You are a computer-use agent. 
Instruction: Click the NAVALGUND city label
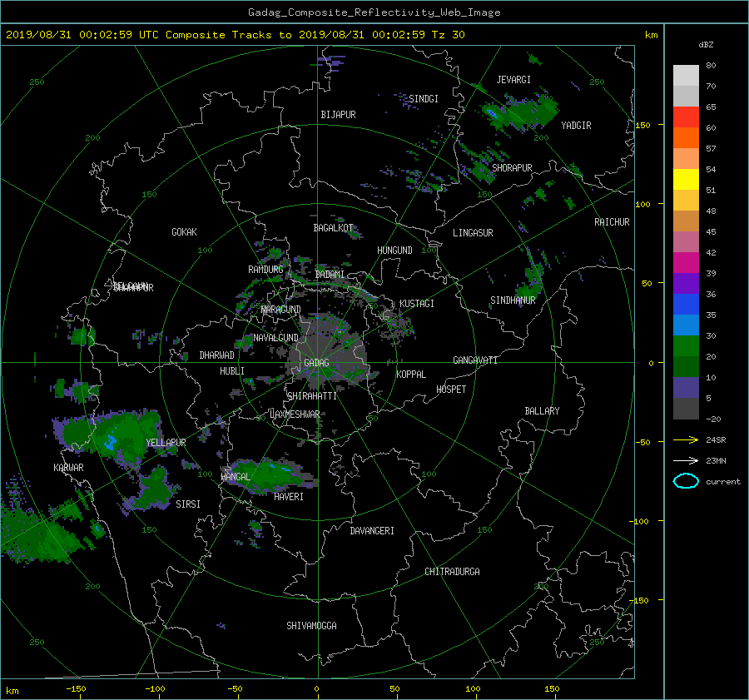(275, 338)
